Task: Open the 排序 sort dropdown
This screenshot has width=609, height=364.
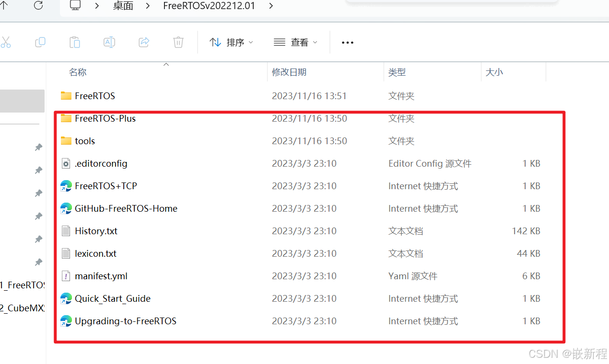Action: tap(232, 43)
